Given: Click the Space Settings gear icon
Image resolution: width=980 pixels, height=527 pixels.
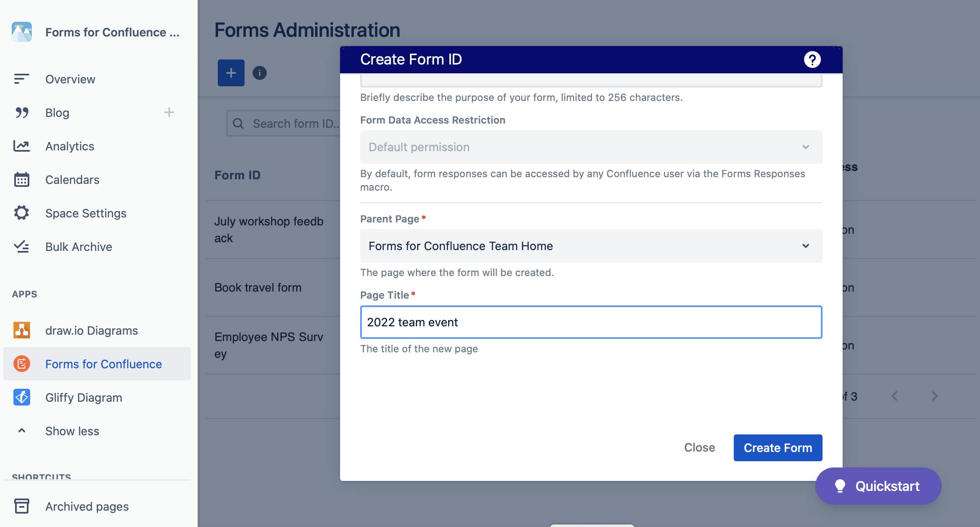Looking at the screenshot, I should click(21, 213).
